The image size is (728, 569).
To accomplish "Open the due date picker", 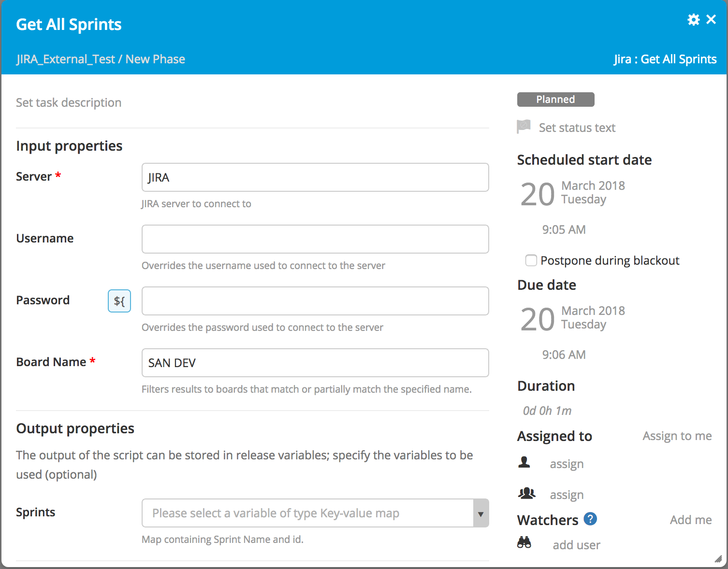I will (x=573, y=319).
